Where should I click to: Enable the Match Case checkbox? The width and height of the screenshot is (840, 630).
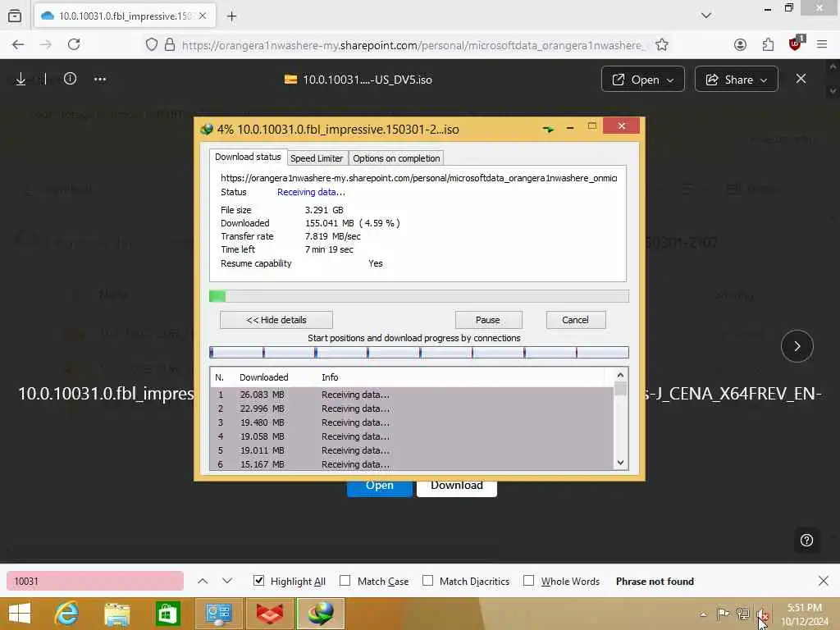coord(345,581)
